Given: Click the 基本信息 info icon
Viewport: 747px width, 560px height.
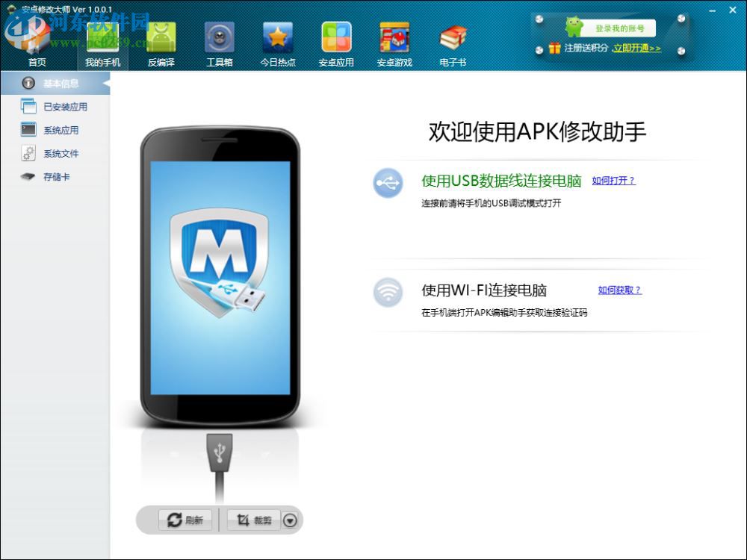Looking at the screenshot, I should tap(28, 84).
